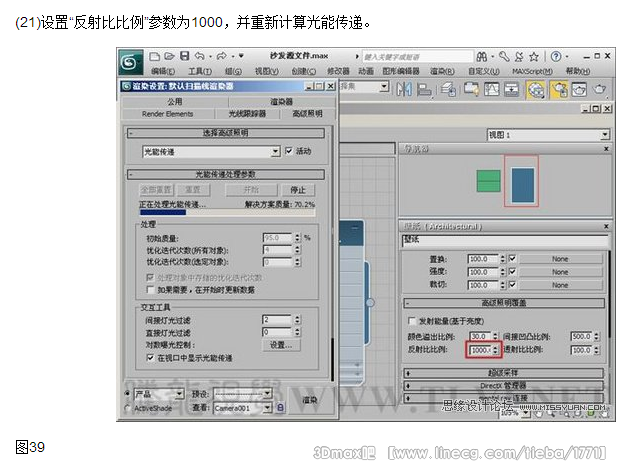Click the blue material node in navigator

tap(522, 182)
